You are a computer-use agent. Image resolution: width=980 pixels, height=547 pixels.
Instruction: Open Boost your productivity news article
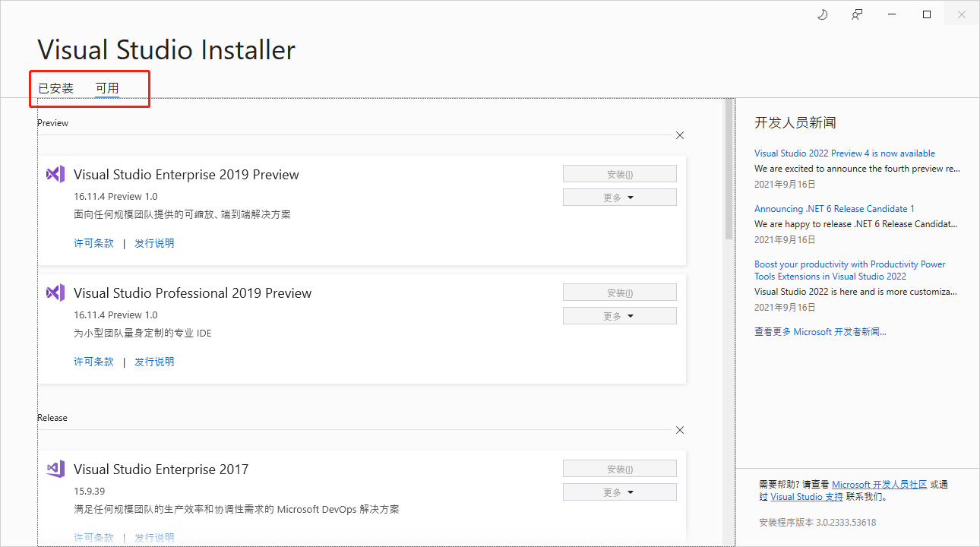[850, 270]
